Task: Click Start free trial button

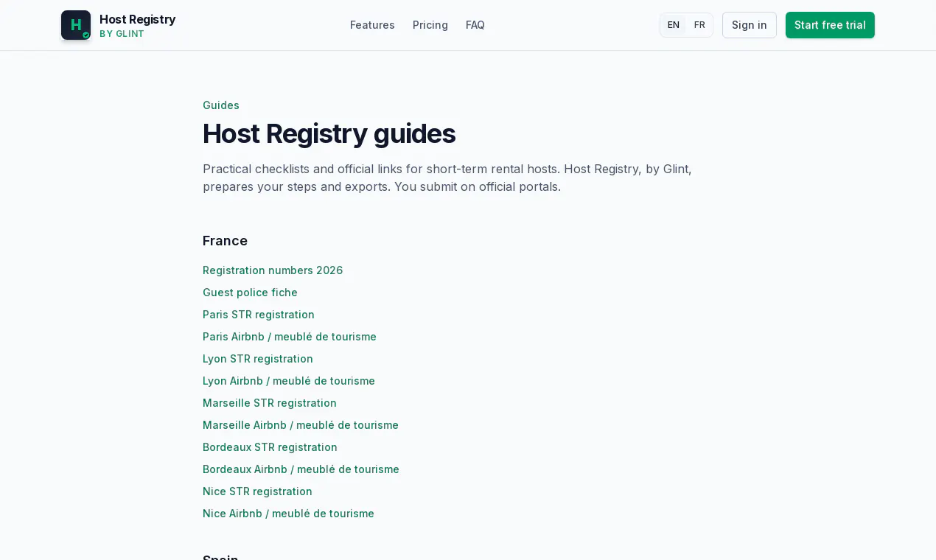Action: click(830, 25)
